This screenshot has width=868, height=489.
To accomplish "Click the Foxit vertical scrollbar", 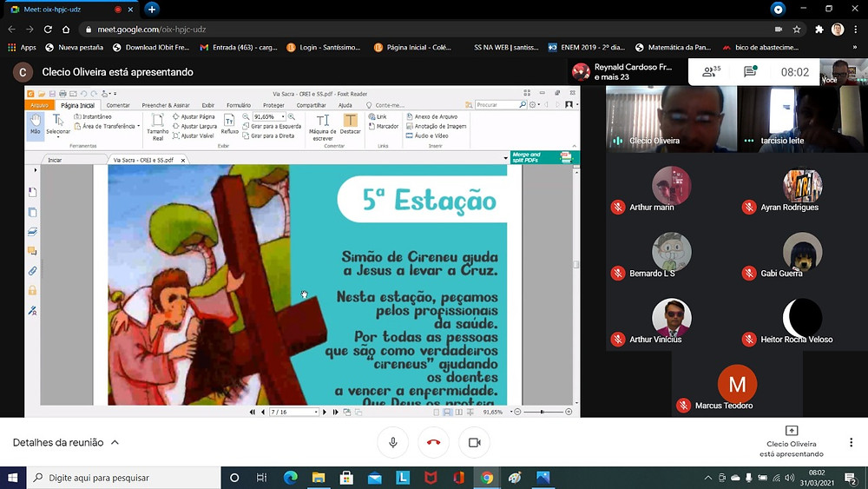I will point(576,287).
